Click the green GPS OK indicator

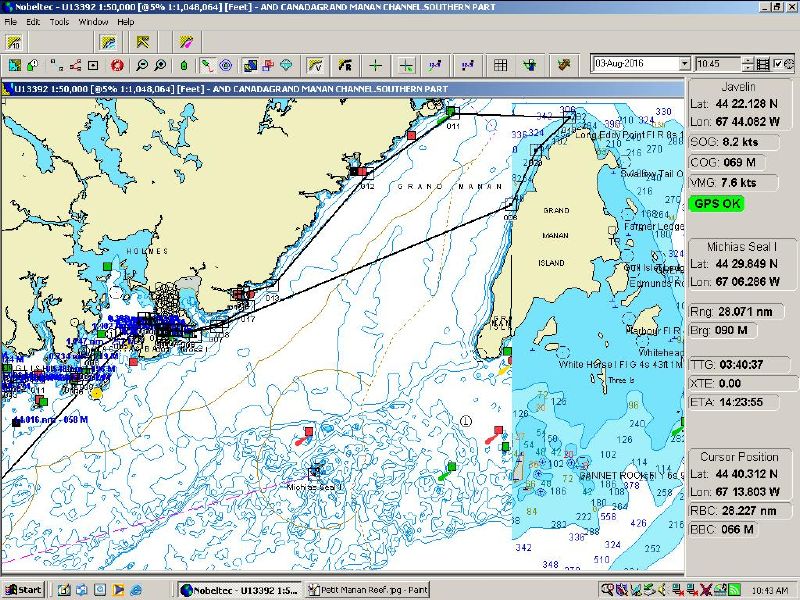[x=716, y=203]
